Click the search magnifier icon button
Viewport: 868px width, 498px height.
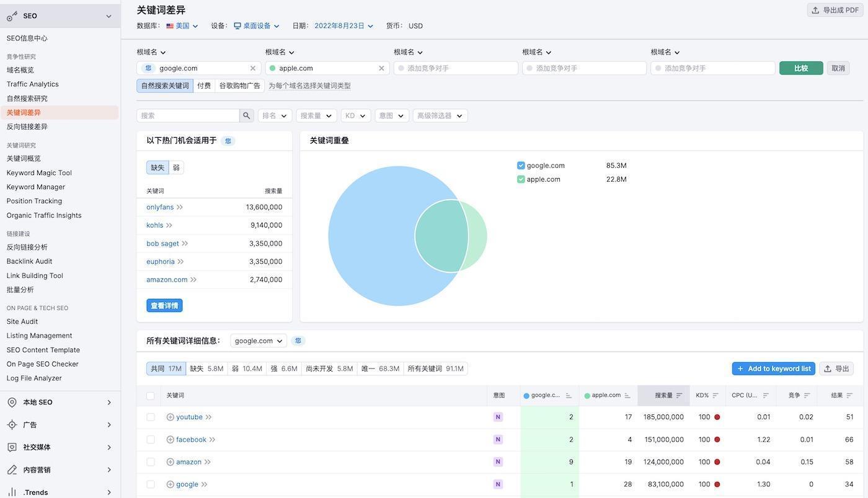click(247, 115)
